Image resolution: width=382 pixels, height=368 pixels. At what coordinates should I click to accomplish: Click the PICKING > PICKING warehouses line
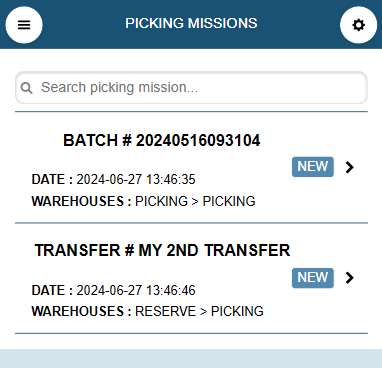(x=195, y=201)
